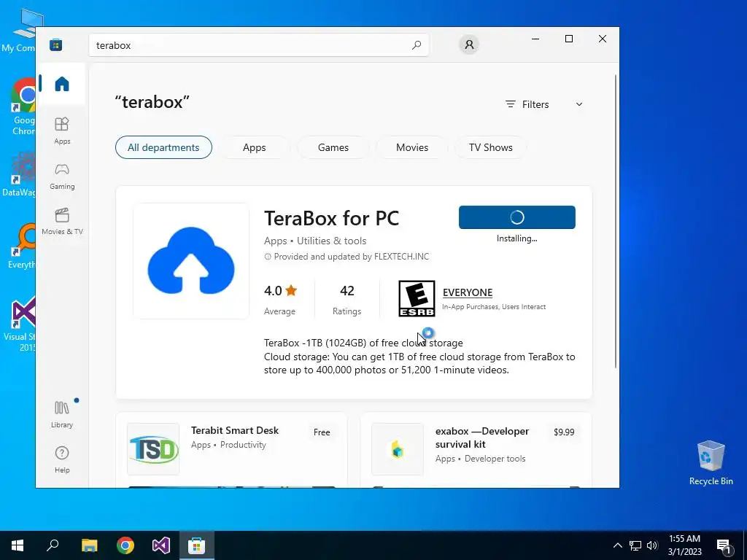Open Visual Studio from the taskbar
The width and height of the screenshot is (747, 560).
coord(161,545)
